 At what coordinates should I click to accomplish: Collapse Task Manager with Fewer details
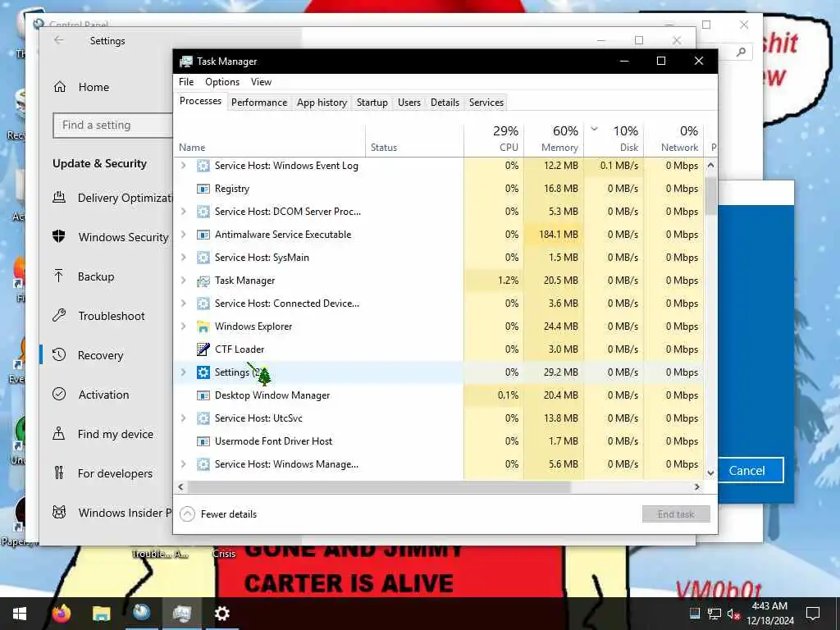pos(218,514)
